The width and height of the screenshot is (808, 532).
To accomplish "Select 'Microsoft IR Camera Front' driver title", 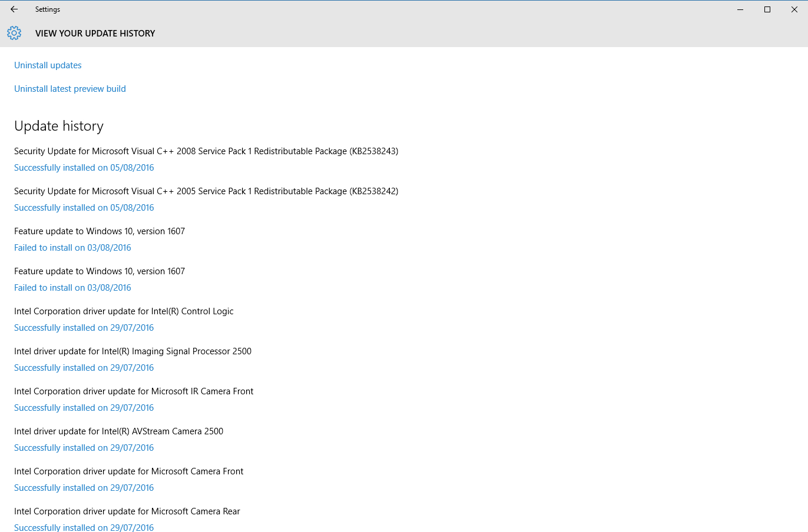I will pyautogui.click(x=134, y=391).
